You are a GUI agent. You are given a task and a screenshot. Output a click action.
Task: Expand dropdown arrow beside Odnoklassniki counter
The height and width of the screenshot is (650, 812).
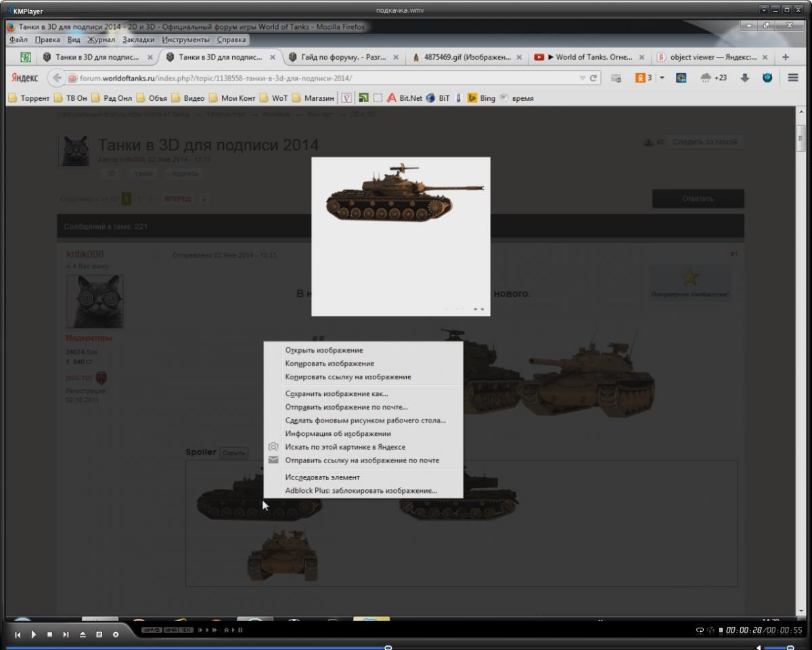[662, 78]
